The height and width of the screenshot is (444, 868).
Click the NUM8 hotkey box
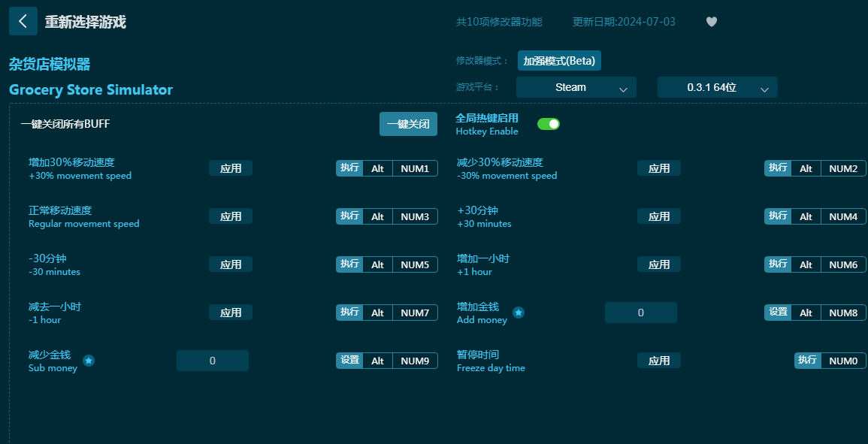click(x=844, y=313)
